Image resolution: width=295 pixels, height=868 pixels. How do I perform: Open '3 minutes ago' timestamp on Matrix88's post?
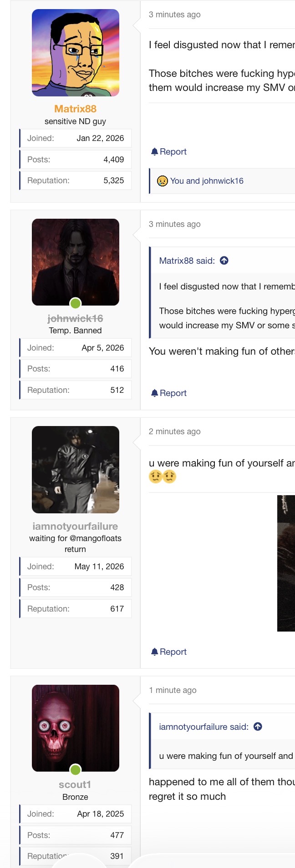(175, 15)
